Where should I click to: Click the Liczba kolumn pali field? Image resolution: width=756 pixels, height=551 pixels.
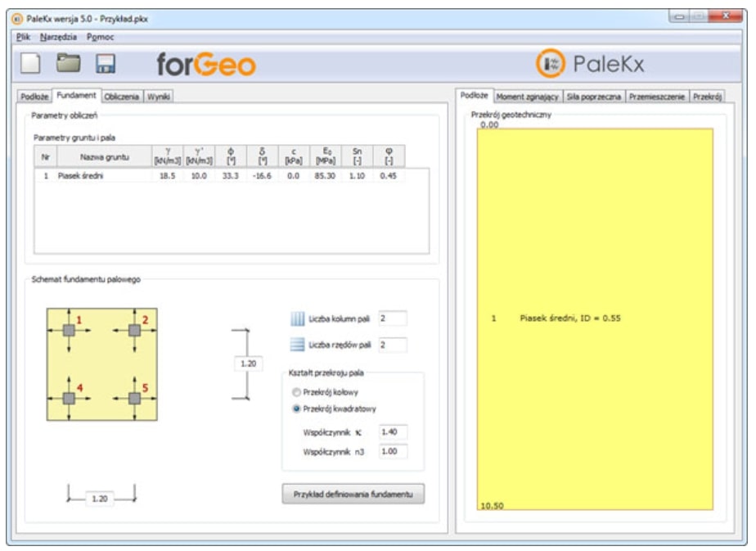pos(393,318)
